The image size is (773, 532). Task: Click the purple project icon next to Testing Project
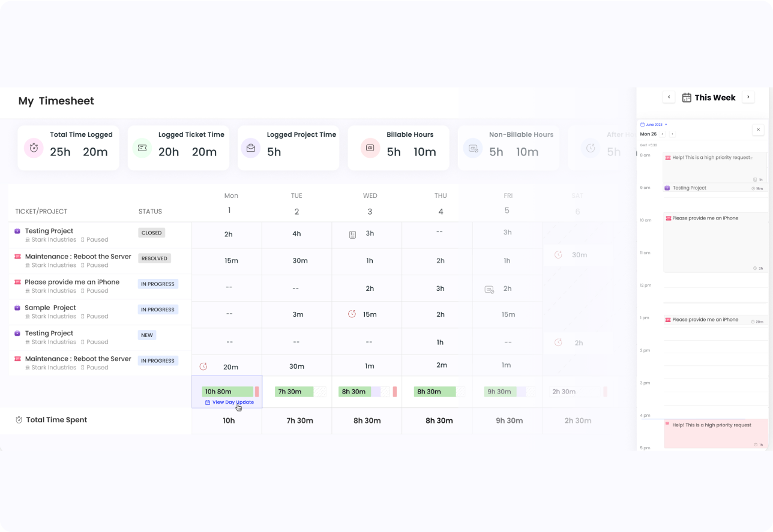click(17, 230)
